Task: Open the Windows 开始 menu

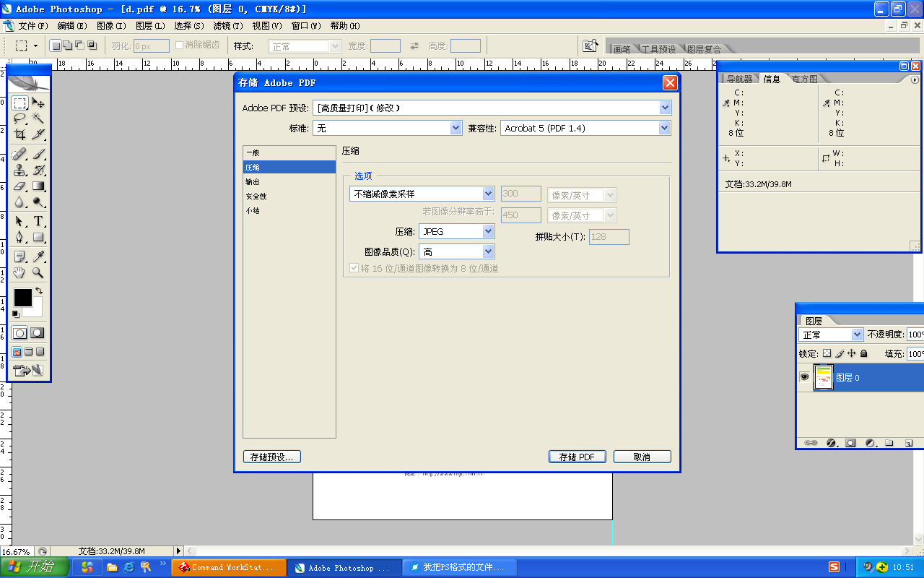Action: point(35,567)
